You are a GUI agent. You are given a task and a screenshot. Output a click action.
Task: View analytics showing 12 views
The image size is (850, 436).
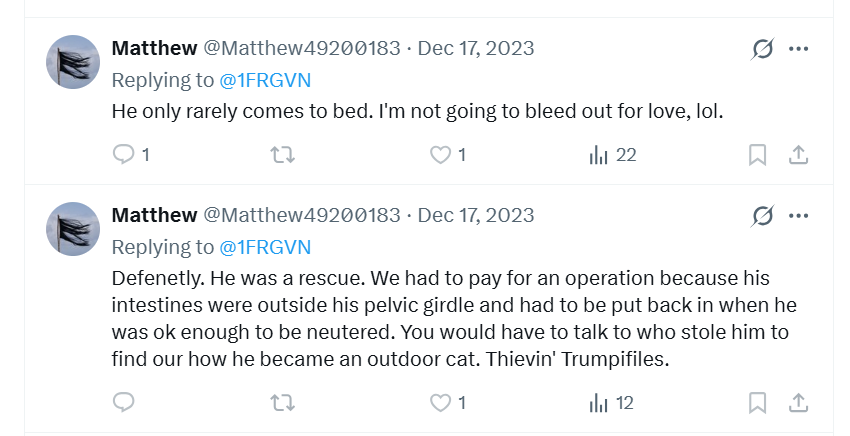pos(611,403)
